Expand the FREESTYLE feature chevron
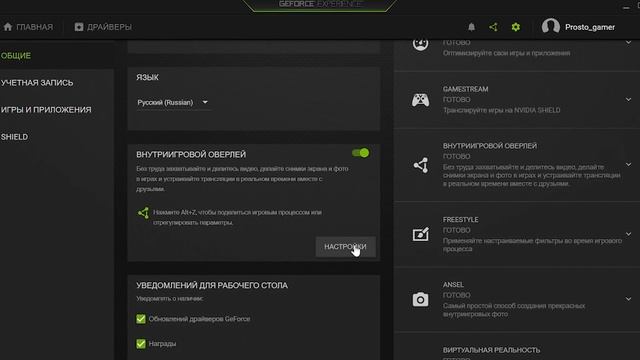This screenshot has height=360, width=640. tap(628, 234)
